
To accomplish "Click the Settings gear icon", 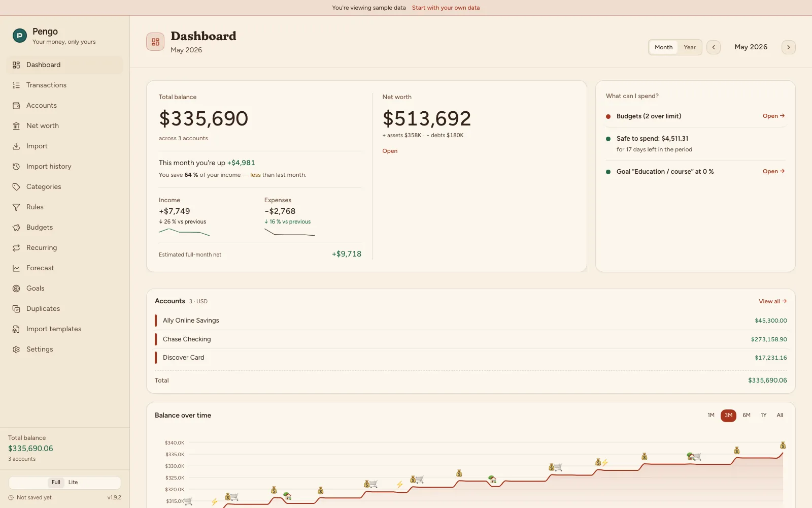I will click(16, 350).
